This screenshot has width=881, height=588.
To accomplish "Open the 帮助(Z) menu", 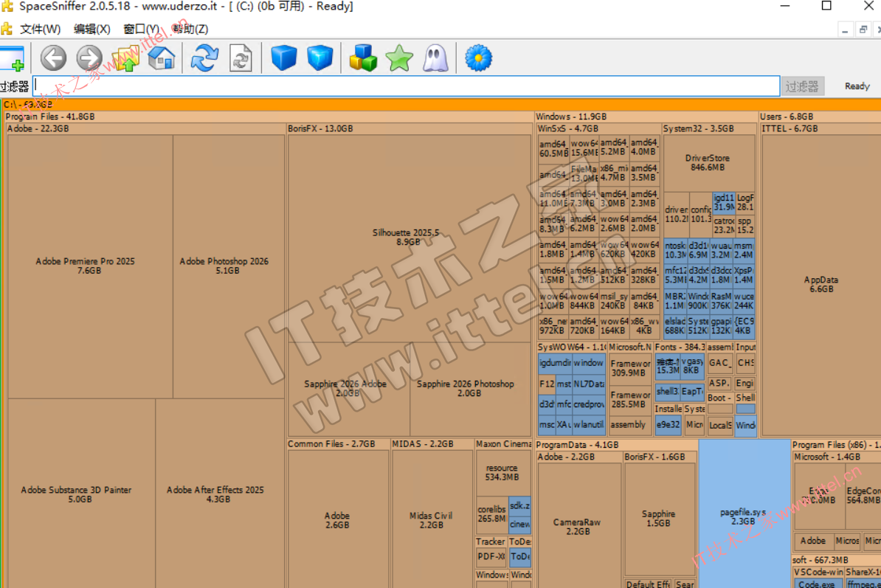I will tap(190, 30).
